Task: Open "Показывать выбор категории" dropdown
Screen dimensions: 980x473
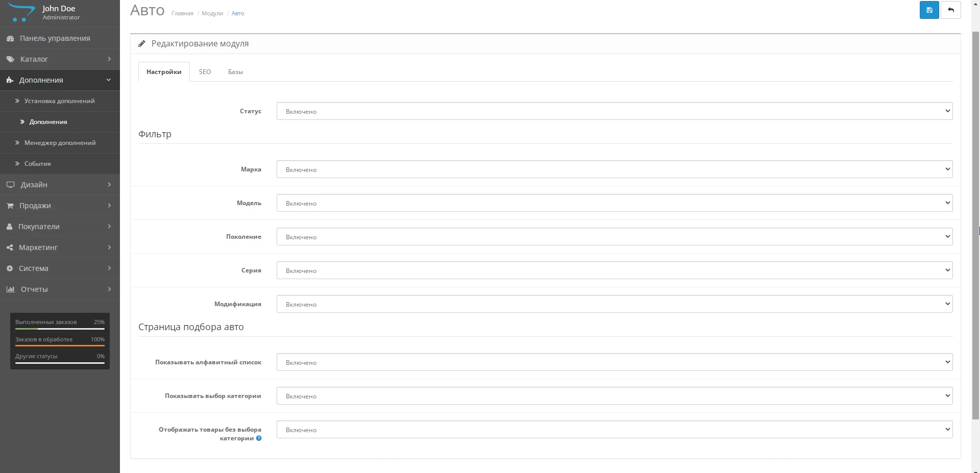Action: click(615, 396)
